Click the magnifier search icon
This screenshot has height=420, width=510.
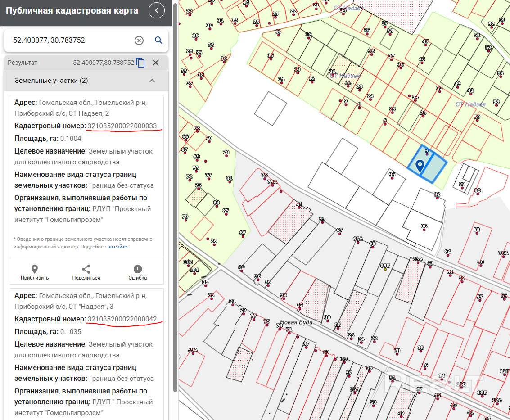coord(158,41)
